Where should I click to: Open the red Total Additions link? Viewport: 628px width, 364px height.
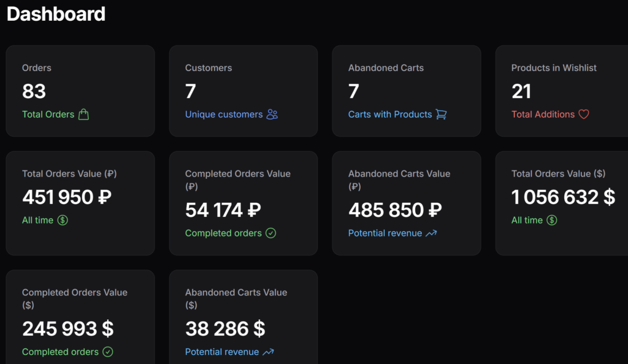coord(543,115)
